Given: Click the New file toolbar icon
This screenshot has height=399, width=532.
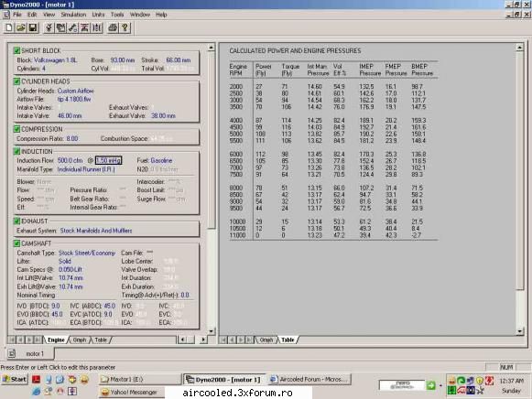Looking at the screenshot, I should point(9,27).
